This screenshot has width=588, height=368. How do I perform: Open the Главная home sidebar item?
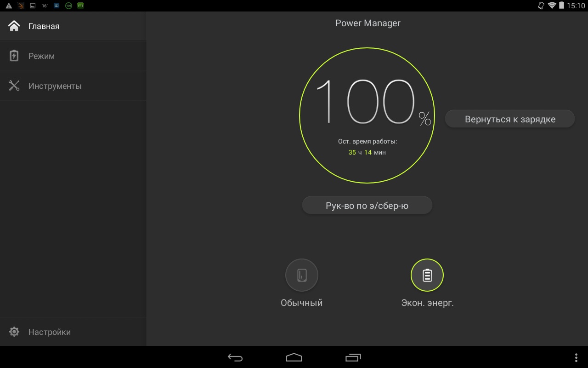[44, 26]
